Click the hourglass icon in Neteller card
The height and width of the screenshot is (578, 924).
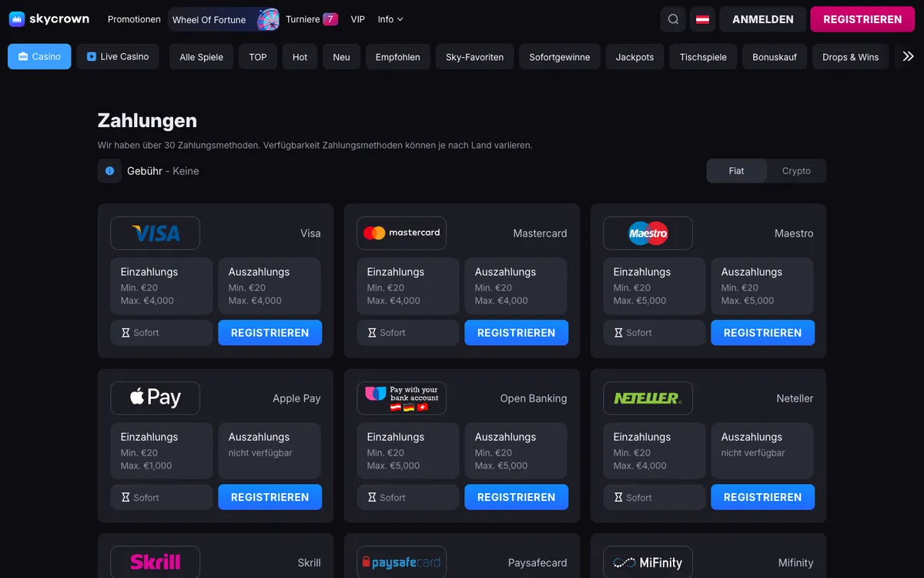[618, 498]
